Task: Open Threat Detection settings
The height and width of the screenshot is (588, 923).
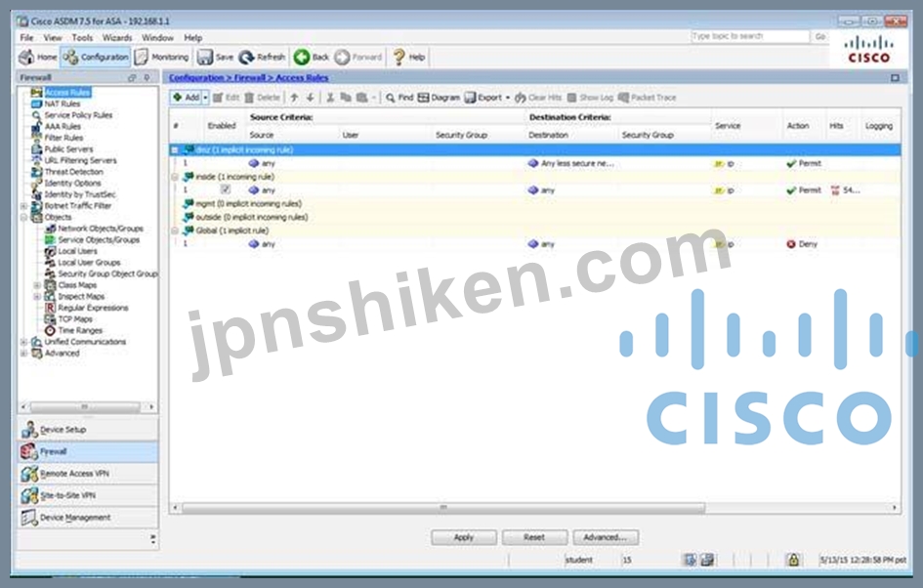Action: point(73,172)
